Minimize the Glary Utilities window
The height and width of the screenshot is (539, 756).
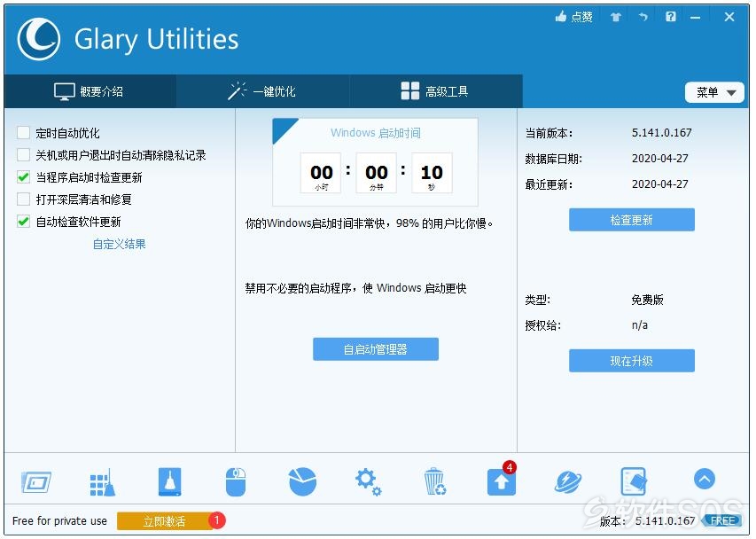coord(695,18)
